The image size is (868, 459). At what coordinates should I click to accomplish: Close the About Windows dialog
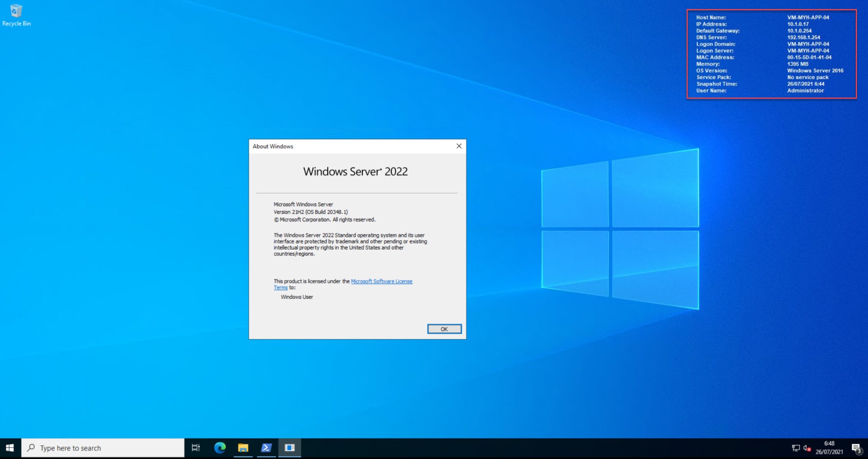pyautogui.click(x=459, y=146)
